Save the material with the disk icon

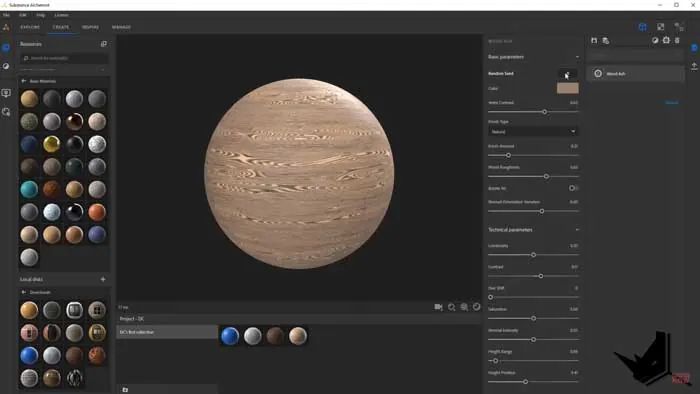(x=594, y=41)
